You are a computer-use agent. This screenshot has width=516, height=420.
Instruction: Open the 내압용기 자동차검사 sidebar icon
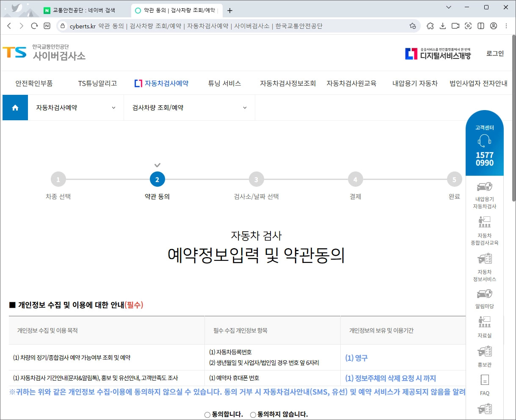tap(484, 191)
